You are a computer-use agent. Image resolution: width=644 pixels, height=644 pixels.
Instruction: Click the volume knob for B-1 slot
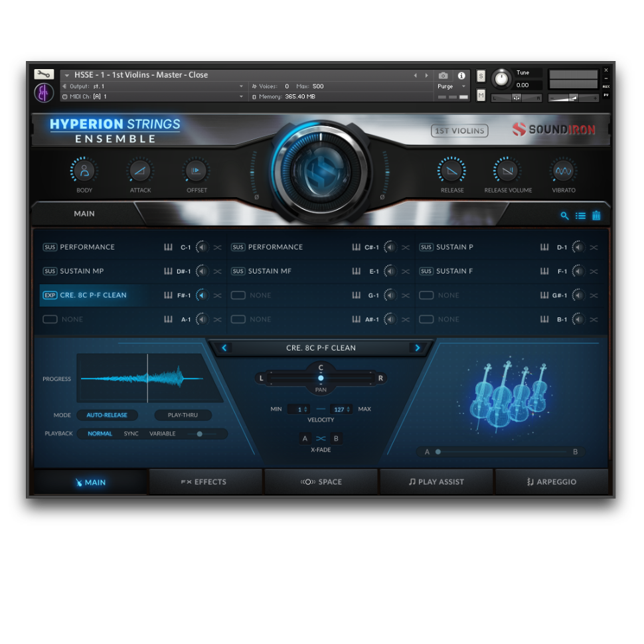578,319
